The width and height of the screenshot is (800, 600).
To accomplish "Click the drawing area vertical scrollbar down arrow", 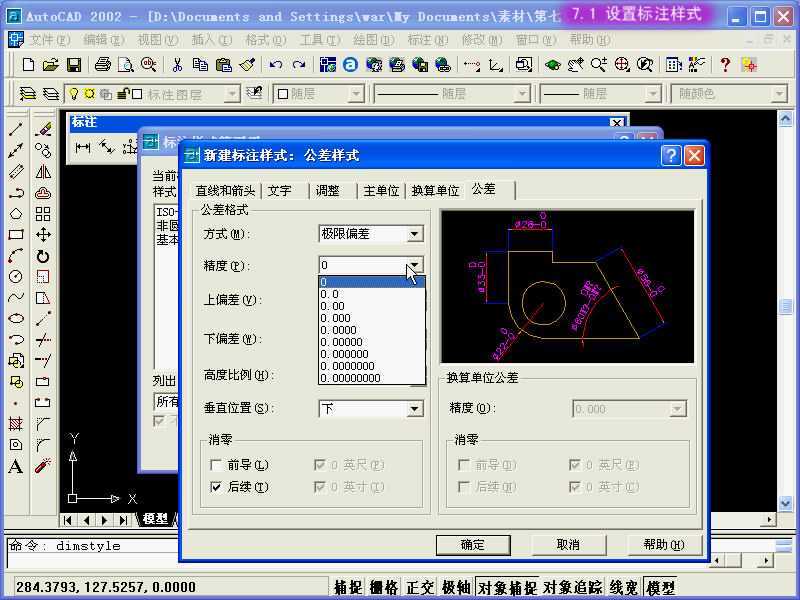I will click(786, 504).
